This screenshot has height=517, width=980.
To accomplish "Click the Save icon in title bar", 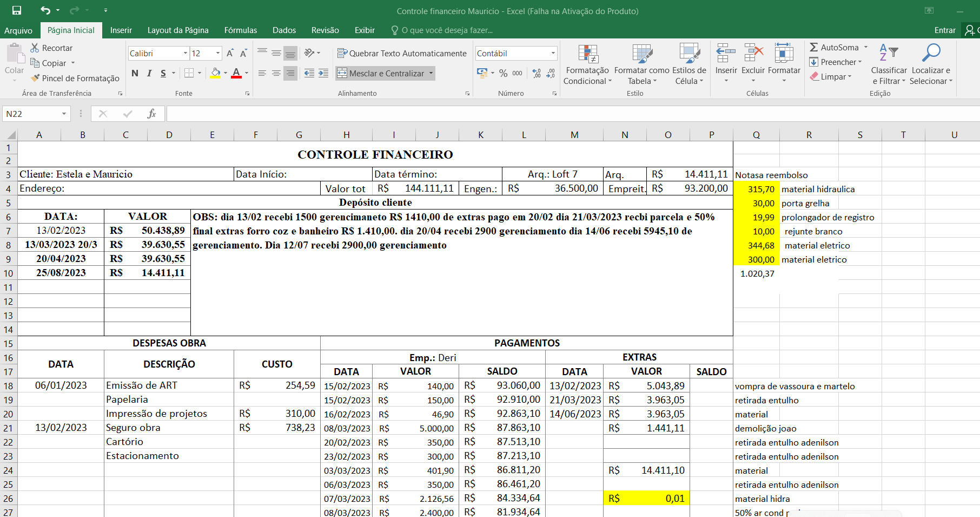I will [17, 10].
